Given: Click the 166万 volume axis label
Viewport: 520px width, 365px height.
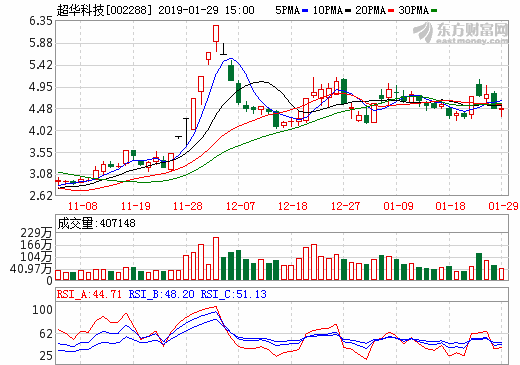Looking at the screenshot, I should click(36, 245).
